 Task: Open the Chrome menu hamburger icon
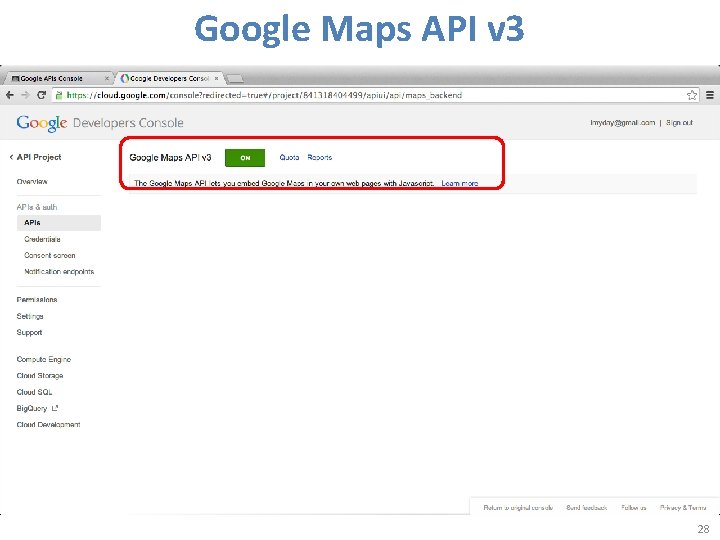(x=710, y=95)
